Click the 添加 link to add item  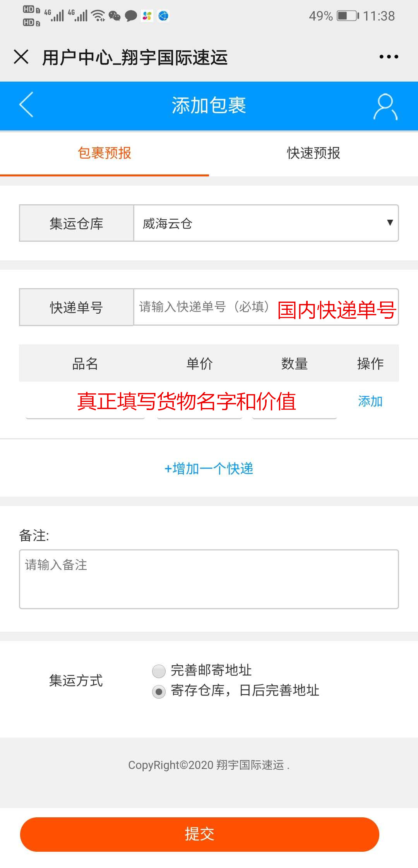tap(370, 402)
